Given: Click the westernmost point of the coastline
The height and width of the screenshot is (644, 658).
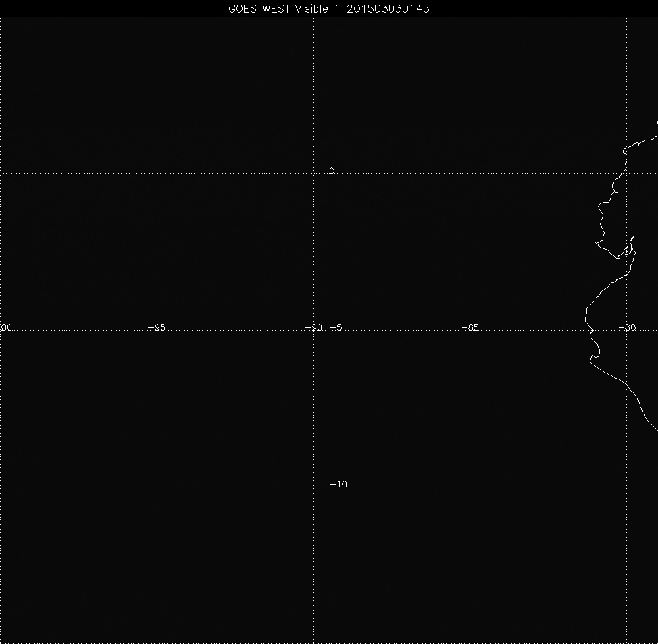Looking at the screenshot, I should (585, 319).
